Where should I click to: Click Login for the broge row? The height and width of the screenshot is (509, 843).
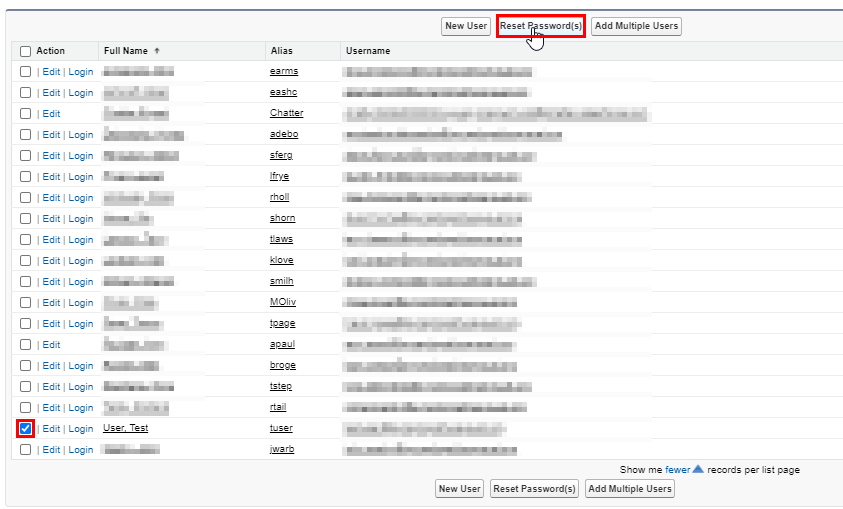point(81,365)
